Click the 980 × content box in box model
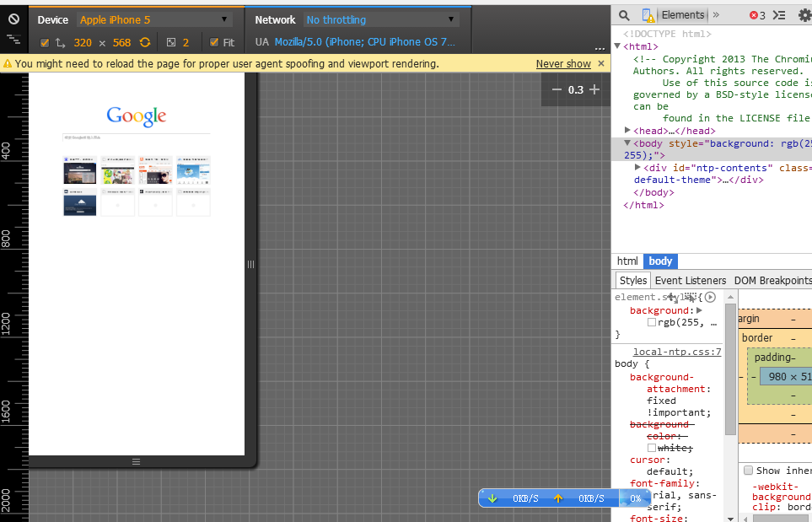 tap(788, 376)
